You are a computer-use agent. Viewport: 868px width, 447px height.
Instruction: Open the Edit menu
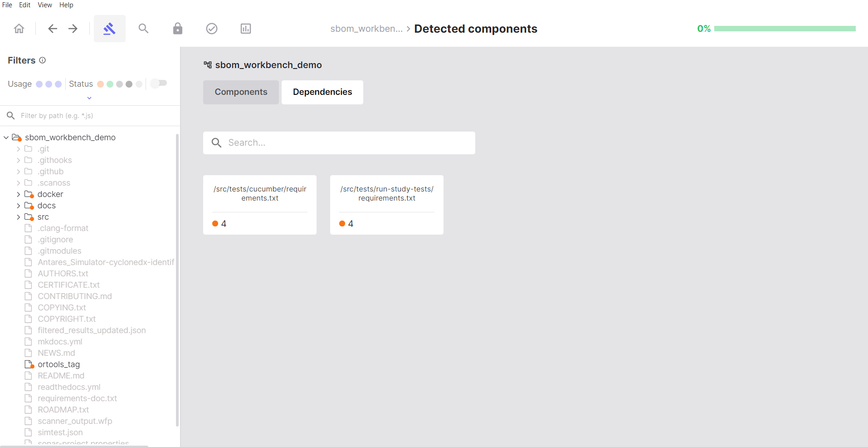pyautogui.click(x=25, y=5)
